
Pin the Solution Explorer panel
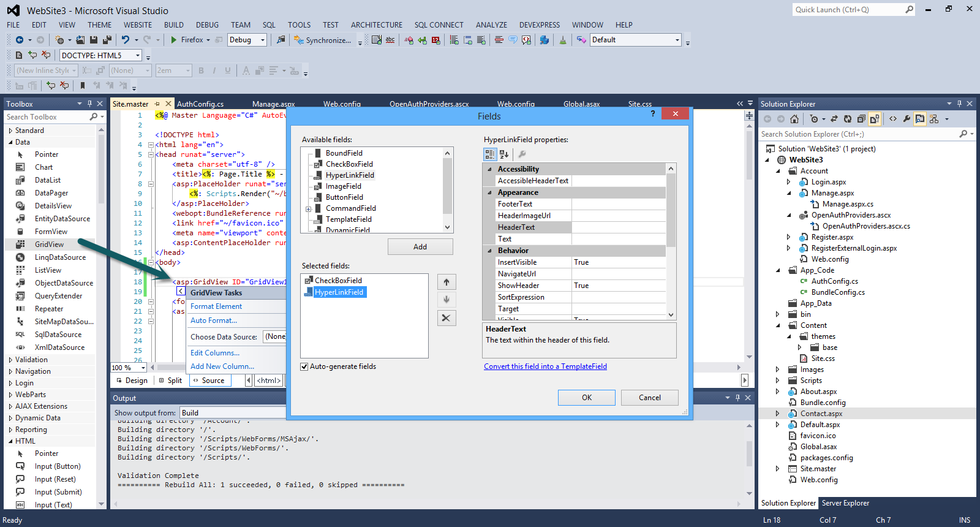point(960,104)
